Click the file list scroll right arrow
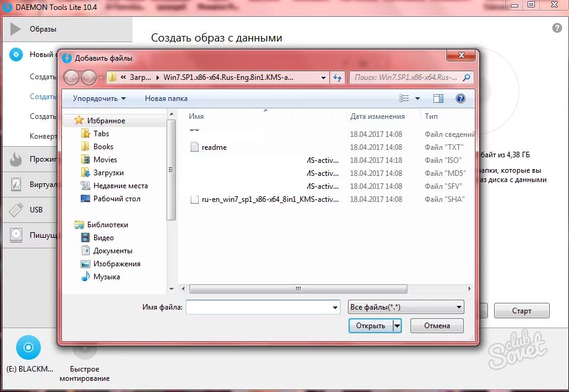The height and width of the screenshot is (392, 569). (470, 289)
